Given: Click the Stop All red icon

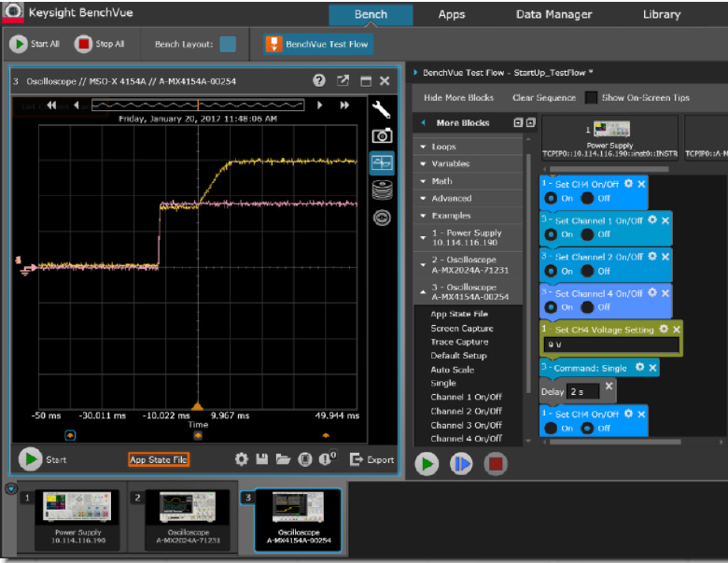Looking at the screenshot, I should tap(84, 44).
